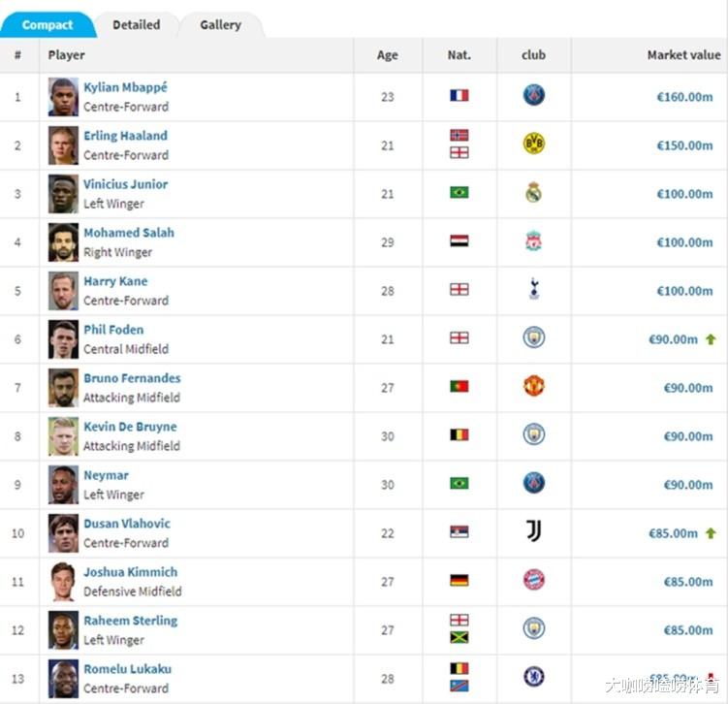The height and width of the screenshot is (704, 728).
Task: Click Harry Kane's €100.00m market value
Action: [684, 291]
